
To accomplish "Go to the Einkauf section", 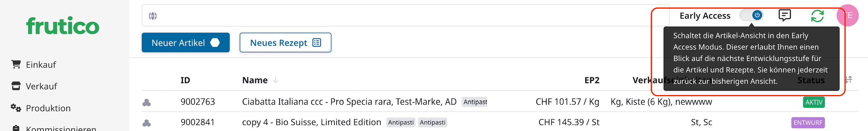I will click(41, 65).
